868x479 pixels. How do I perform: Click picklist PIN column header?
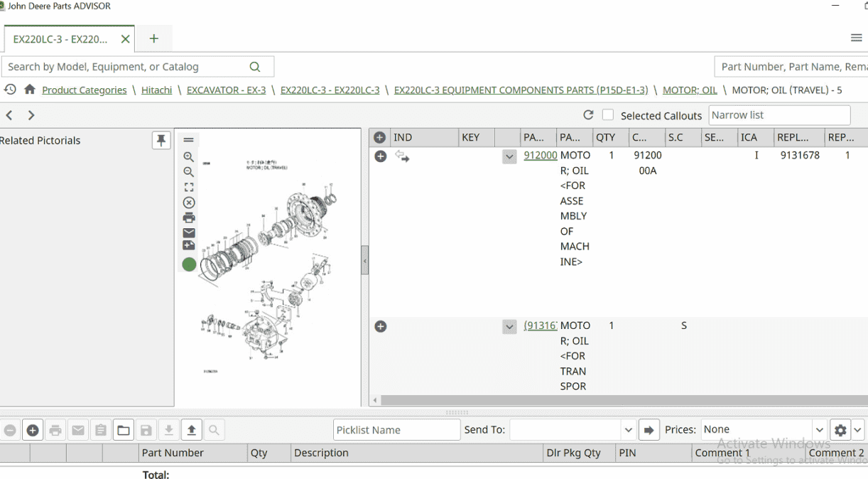(653, 453)
